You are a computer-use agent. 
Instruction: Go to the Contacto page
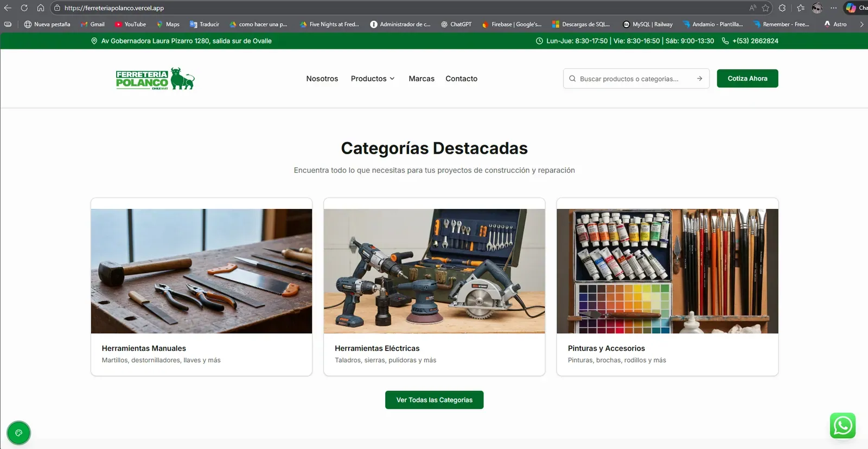click(461, 79)
